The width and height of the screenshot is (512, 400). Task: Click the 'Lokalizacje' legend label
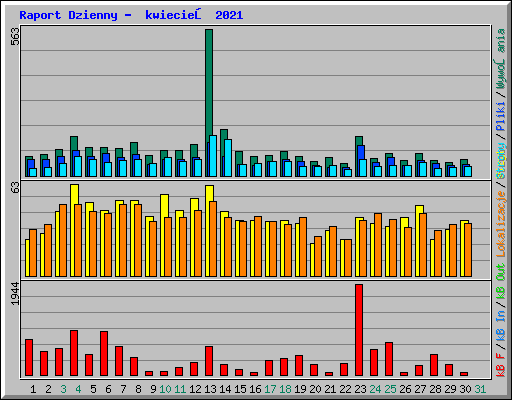[501, 224]
